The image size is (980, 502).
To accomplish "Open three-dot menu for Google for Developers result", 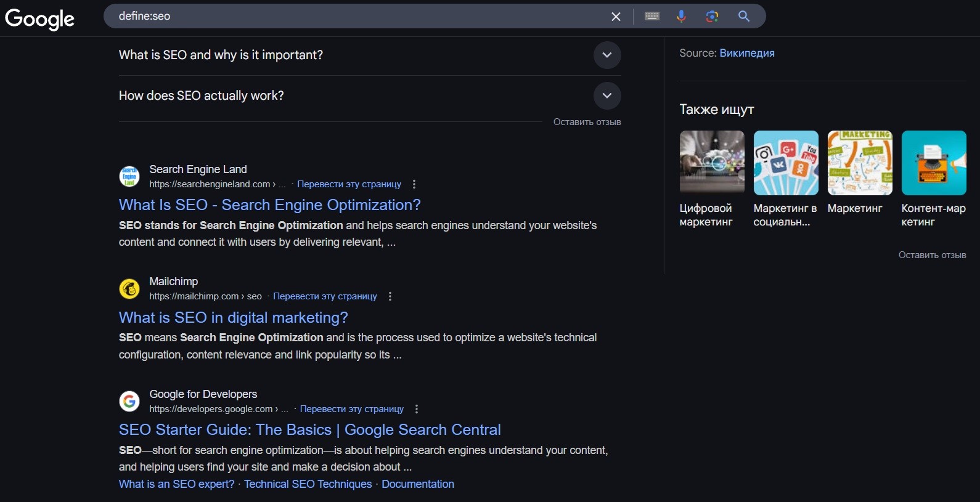I will pyautogui.click(x=417, y=409).
